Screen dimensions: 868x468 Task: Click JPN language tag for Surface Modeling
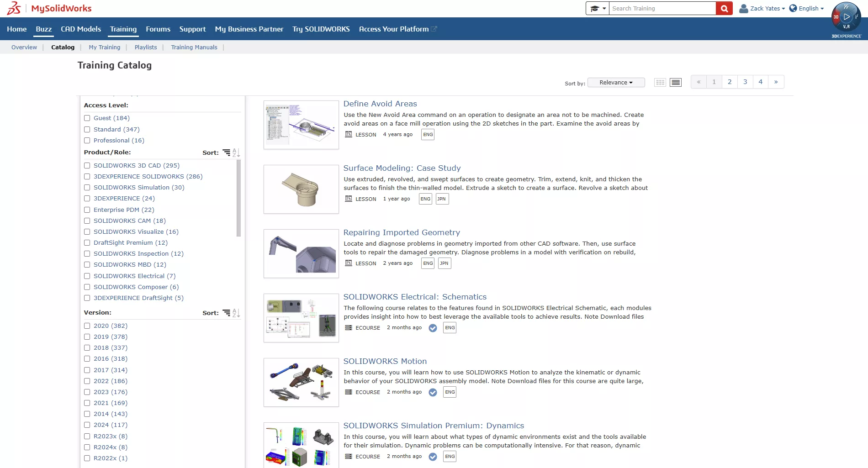[442, 199]
